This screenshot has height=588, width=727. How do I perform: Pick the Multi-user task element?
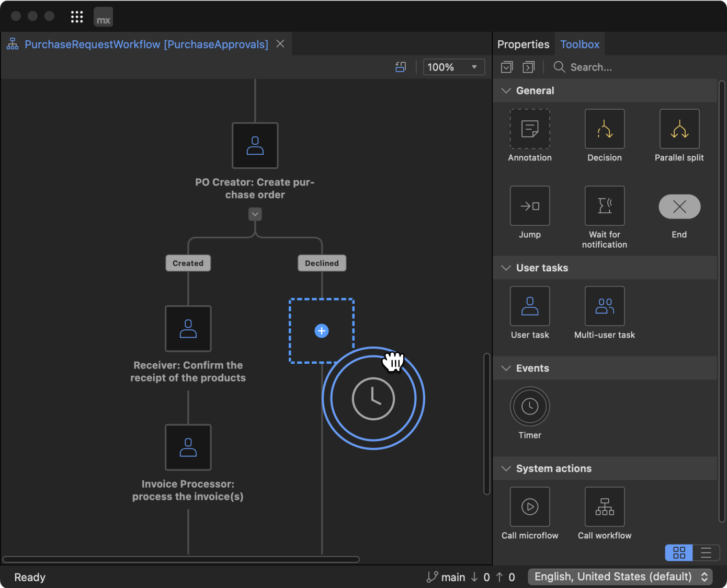604,306
